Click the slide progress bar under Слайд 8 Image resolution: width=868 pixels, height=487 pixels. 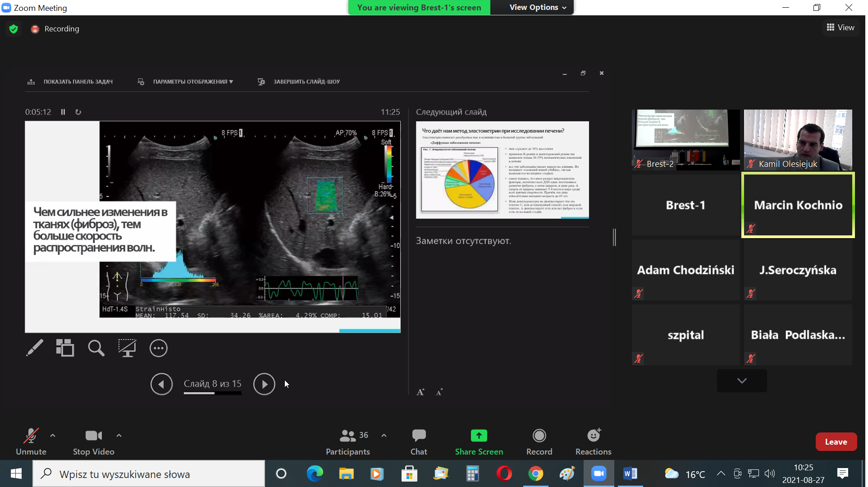(212, 393)
